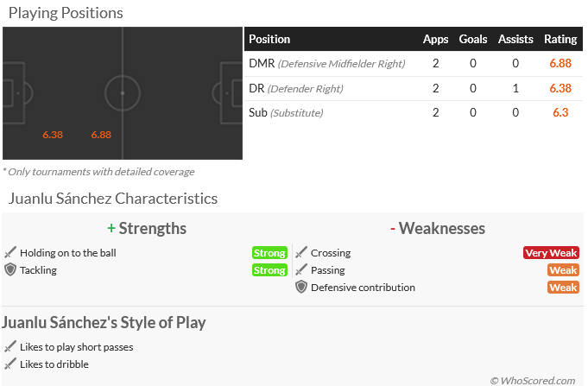Image resolution: width=588 pixels, height=386 pixels.
Task: Sort table by Apps column
Action: [x=435, y=39]
